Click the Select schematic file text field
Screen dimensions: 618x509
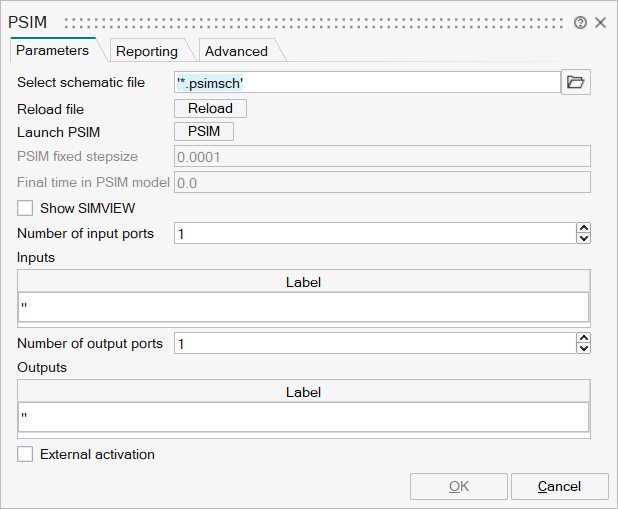coord(366,82)
